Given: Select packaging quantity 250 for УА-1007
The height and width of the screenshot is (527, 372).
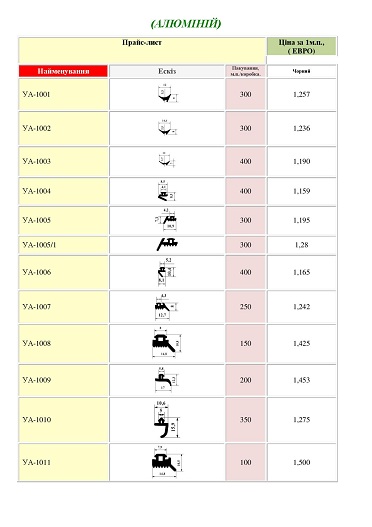Looking at the screenshot, I should [245, 307].
